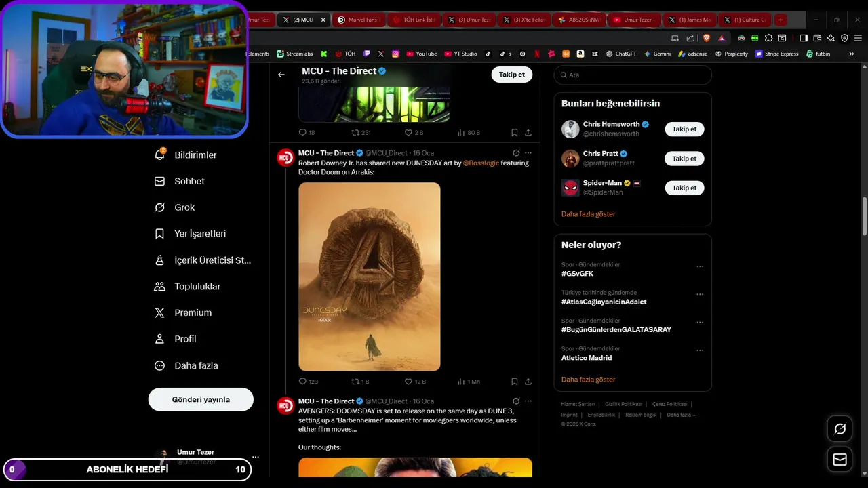Open the DUNESDAY poster image

[x=370, y=277]
